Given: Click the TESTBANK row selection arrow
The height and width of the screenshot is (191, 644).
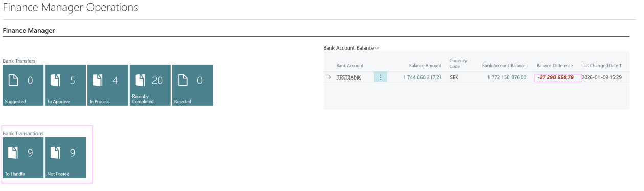Looking at the screenshot, I should 329,77.
